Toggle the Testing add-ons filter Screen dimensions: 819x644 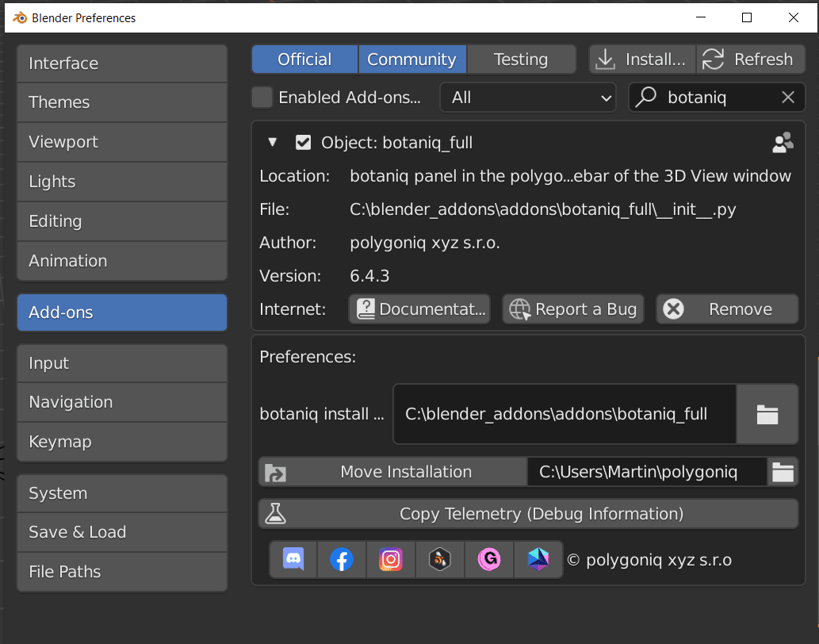[x=521, y=59]
